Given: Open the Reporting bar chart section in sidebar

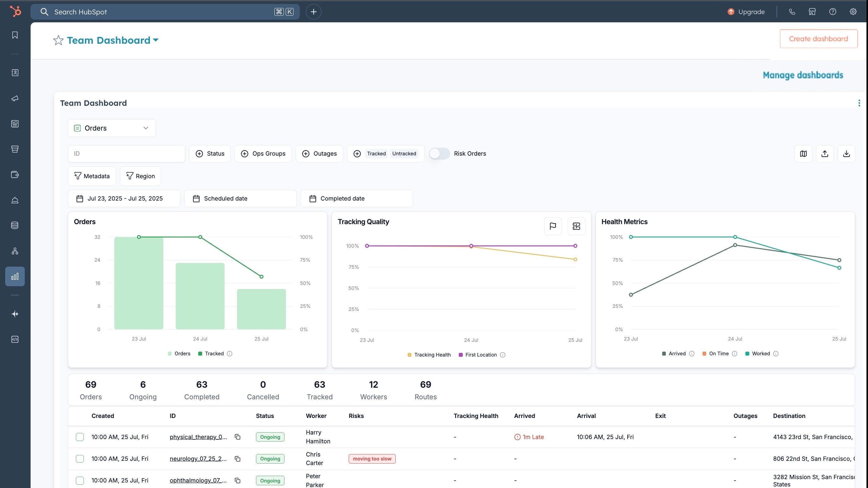Looking at the screenshot, I should pos(15,276).
